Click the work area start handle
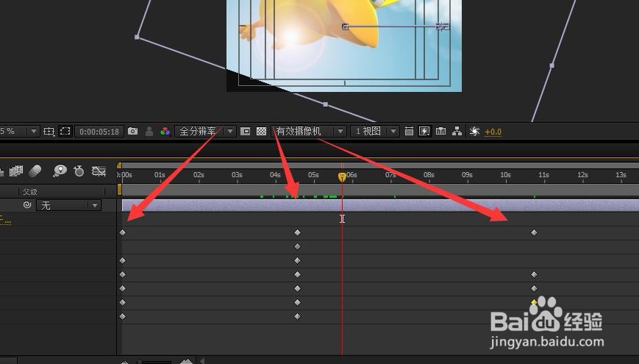The height and width of the screenshot is (364, 639). click(x=119, y=190)
